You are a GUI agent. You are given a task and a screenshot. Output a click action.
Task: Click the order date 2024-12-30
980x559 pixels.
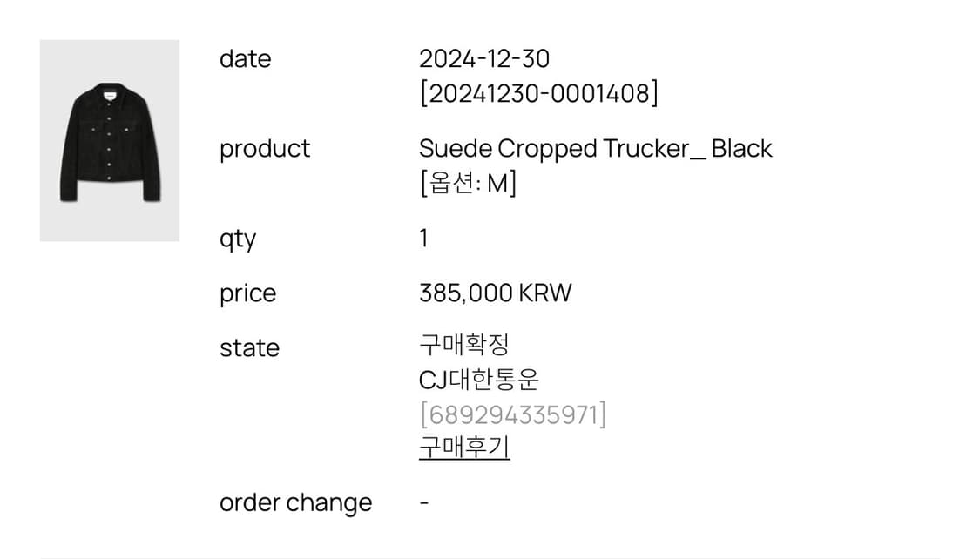click(x=483, y=59)
